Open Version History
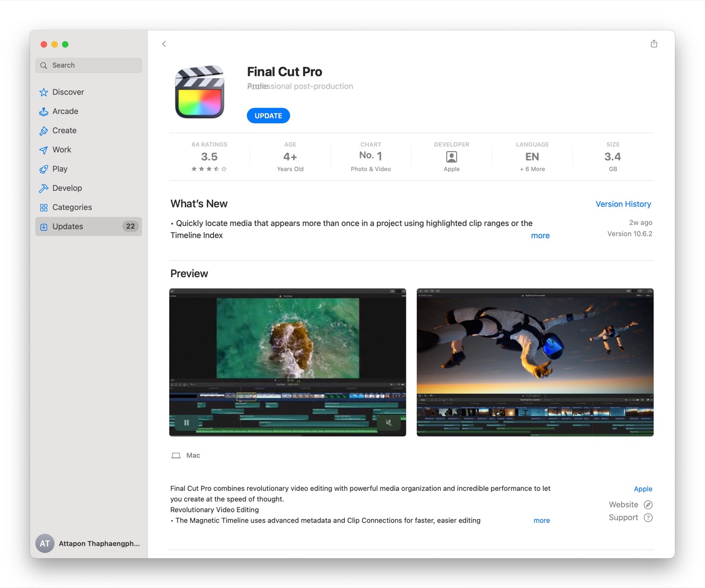The image size is (705, 588). coord(623,204)
